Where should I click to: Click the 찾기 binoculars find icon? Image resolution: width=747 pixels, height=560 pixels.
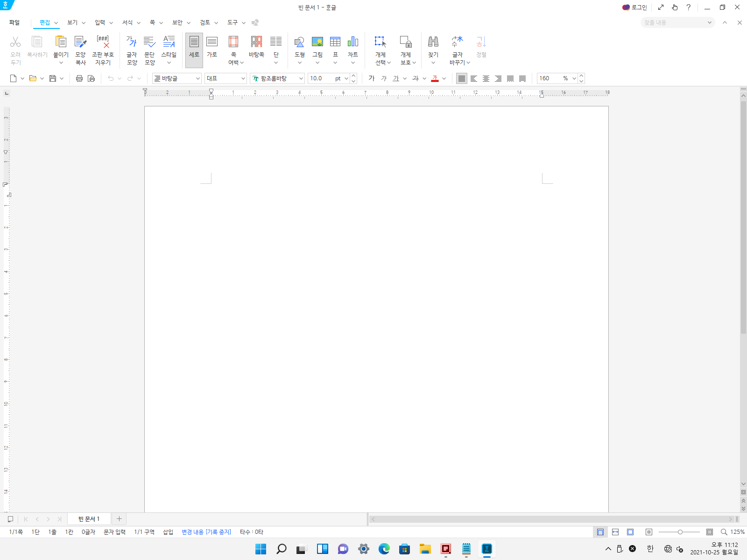pyautogui.click(x=433, y=42)
